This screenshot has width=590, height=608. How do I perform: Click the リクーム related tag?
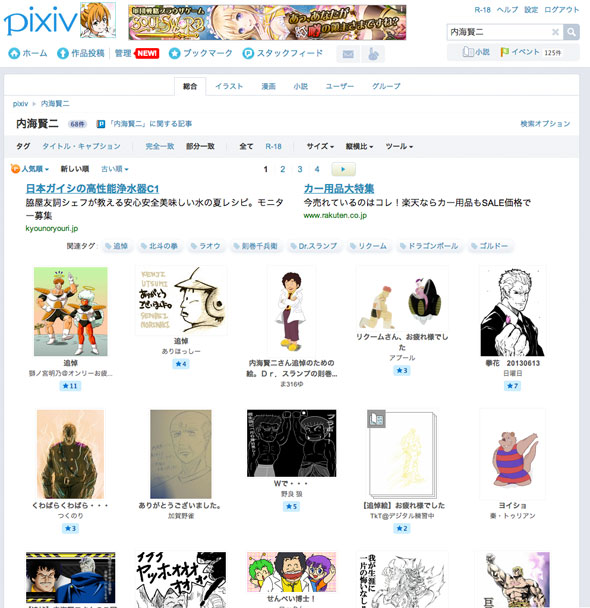pos(368,246)
